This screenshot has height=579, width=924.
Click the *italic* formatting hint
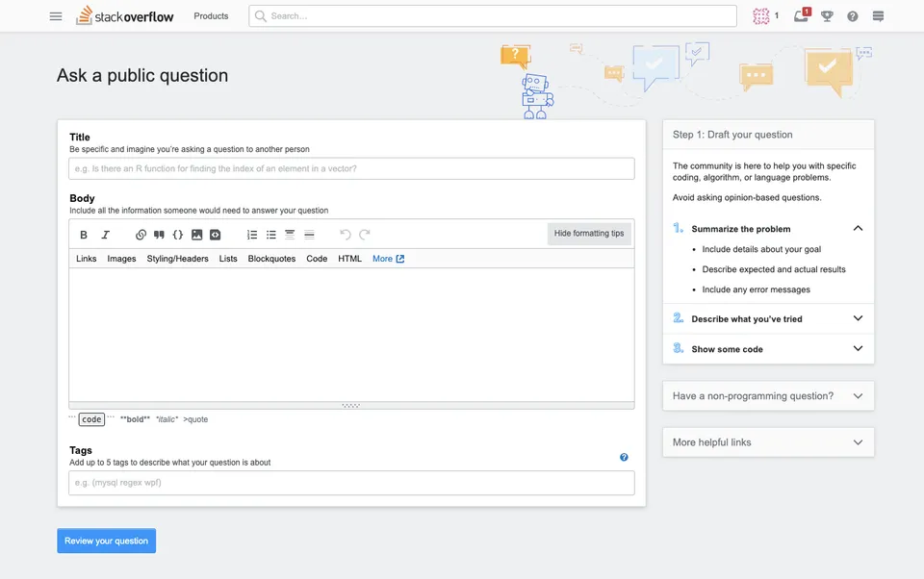tap(167, 419)
